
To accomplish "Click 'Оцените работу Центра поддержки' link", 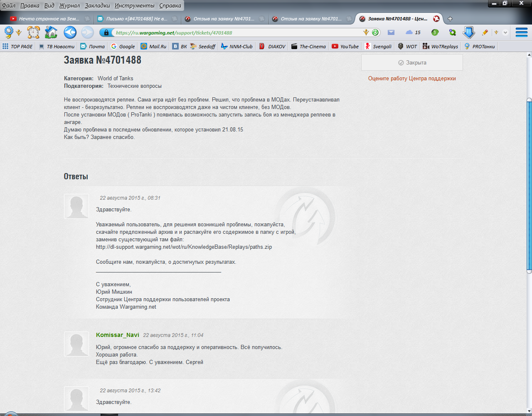I will (412, 79).
